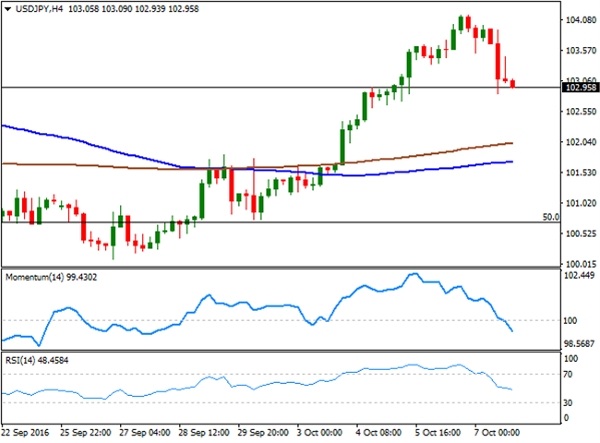The width and height of the screenshot is (600, 443).
Task: Click the 100.015 price axis label
Action: 581,264
